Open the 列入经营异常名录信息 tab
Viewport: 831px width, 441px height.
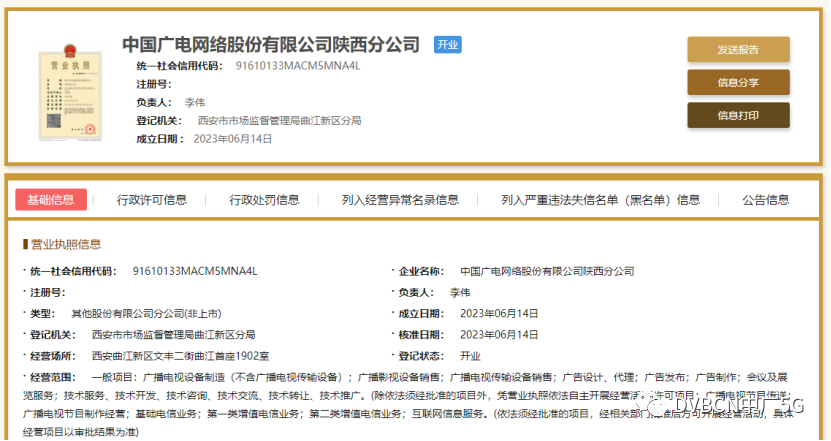tap(400, 200)
